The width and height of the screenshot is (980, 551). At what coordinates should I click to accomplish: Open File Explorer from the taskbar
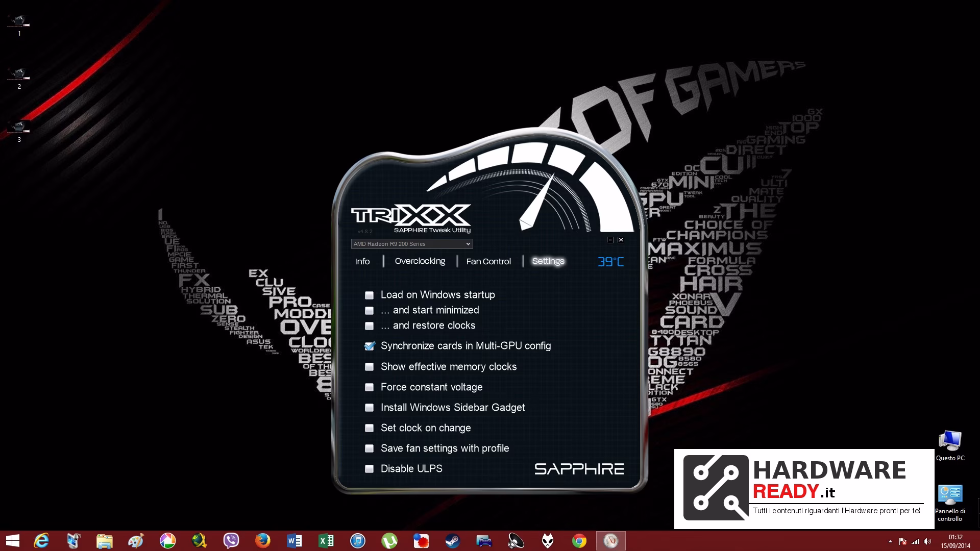point(104,541)
